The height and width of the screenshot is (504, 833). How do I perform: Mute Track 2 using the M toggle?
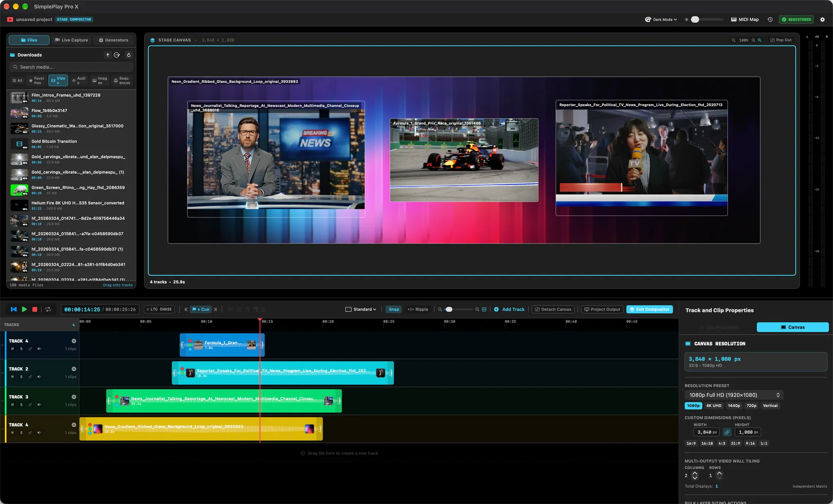tap(13, 377)
